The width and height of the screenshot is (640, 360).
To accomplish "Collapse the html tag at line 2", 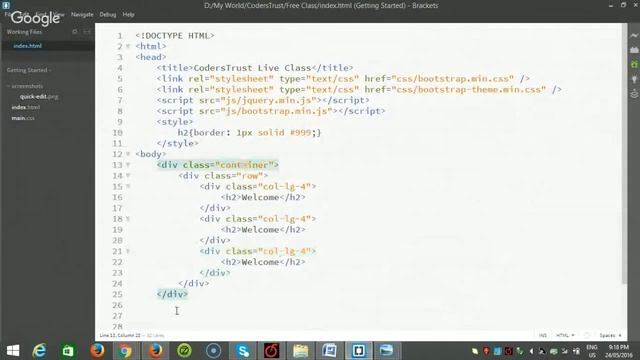I will coord(128,47).
